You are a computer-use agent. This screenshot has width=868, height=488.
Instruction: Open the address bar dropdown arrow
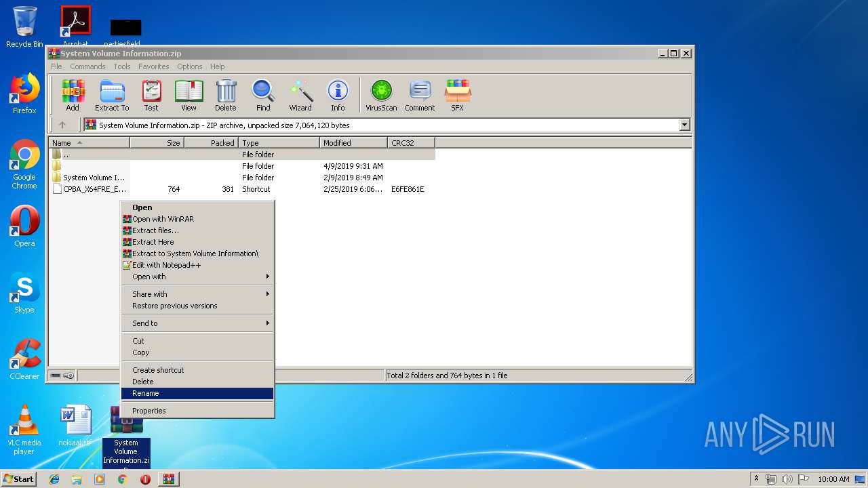684,125
